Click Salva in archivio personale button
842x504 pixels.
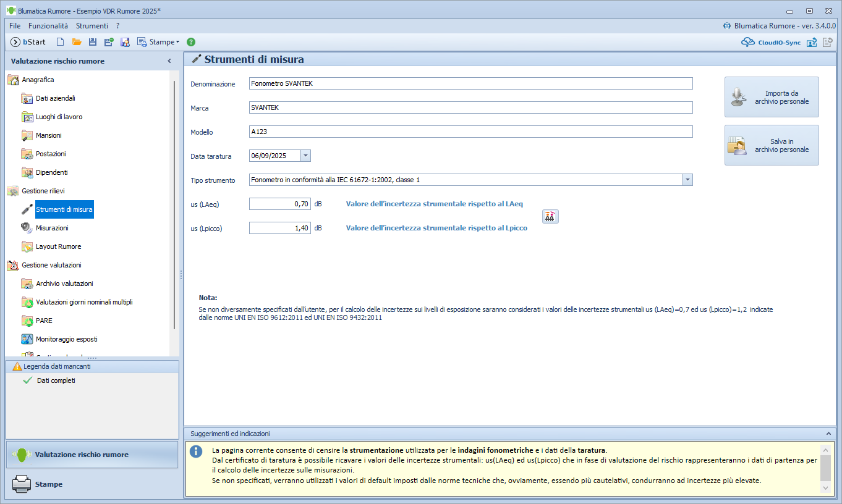coord(772,145)
